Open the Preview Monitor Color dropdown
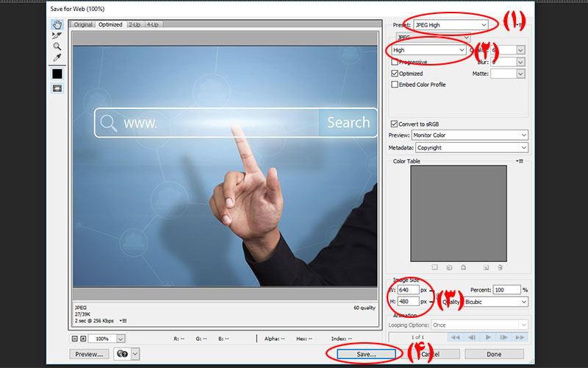Screen dimensions: 588x368 click(x=470, y=135)
